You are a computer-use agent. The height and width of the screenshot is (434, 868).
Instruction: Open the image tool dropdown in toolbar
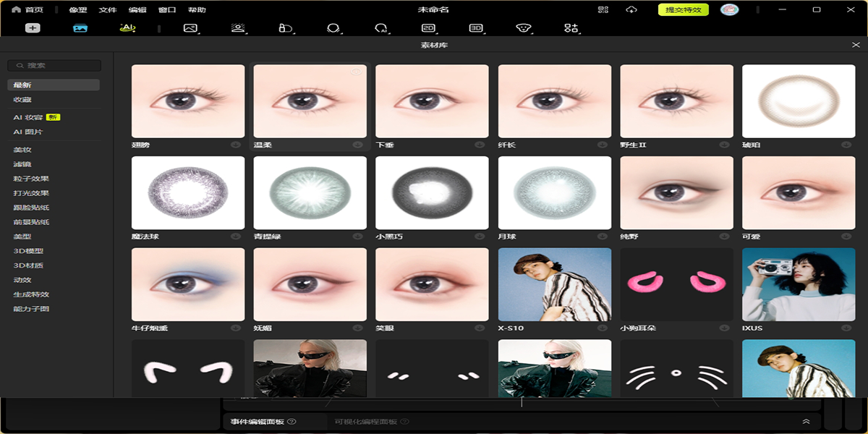point(190,28)
